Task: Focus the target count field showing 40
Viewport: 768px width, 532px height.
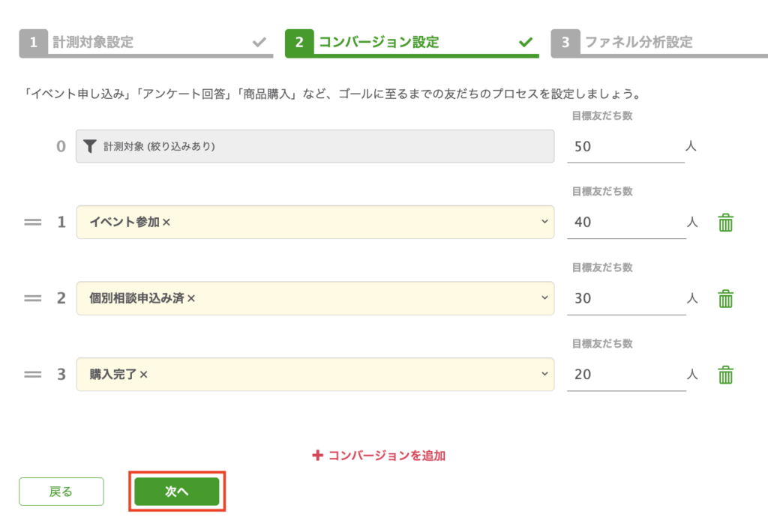Action: click(625, 223)
